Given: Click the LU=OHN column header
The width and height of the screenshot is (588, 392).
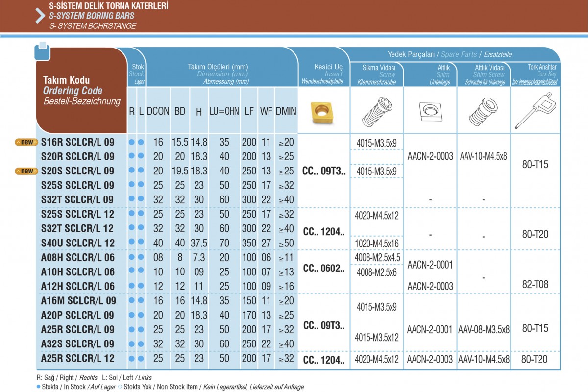Looking at the screenshot, I should (x=224, y=111).
